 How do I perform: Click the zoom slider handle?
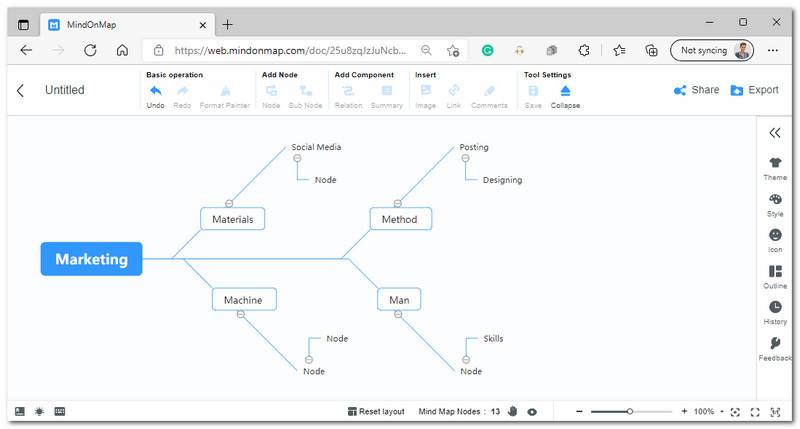[x=630, y=411]
